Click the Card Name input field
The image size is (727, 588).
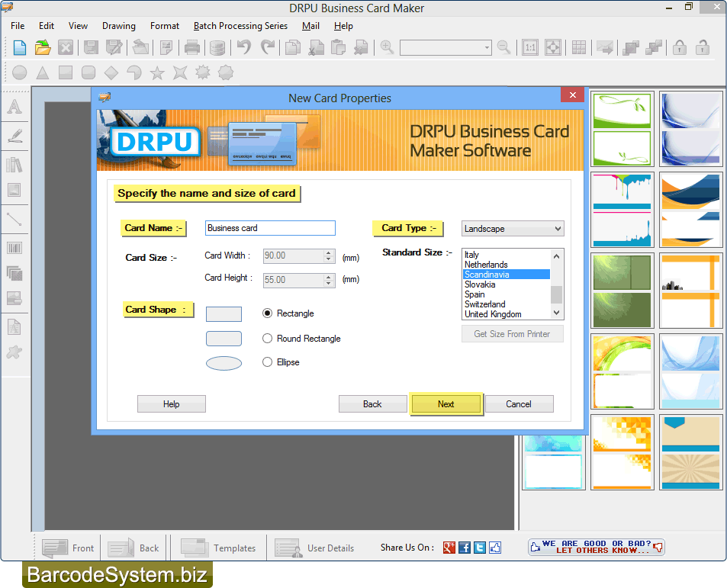pyautogui.click(x=270, y=228)
